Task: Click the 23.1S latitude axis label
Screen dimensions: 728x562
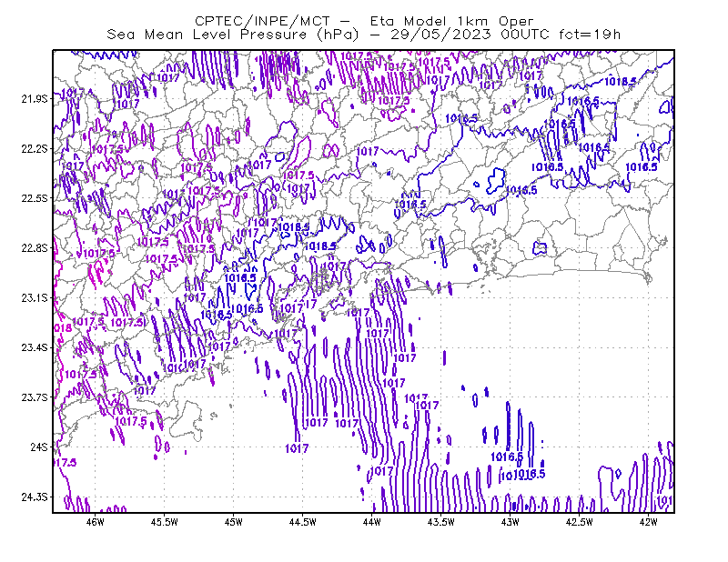Action: click(35, 297)
